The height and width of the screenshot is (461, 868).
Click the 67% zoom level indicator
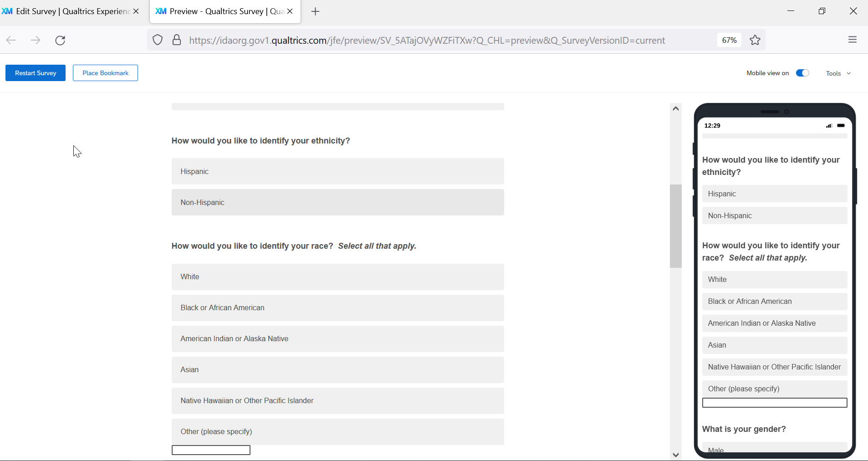point(729,40)
